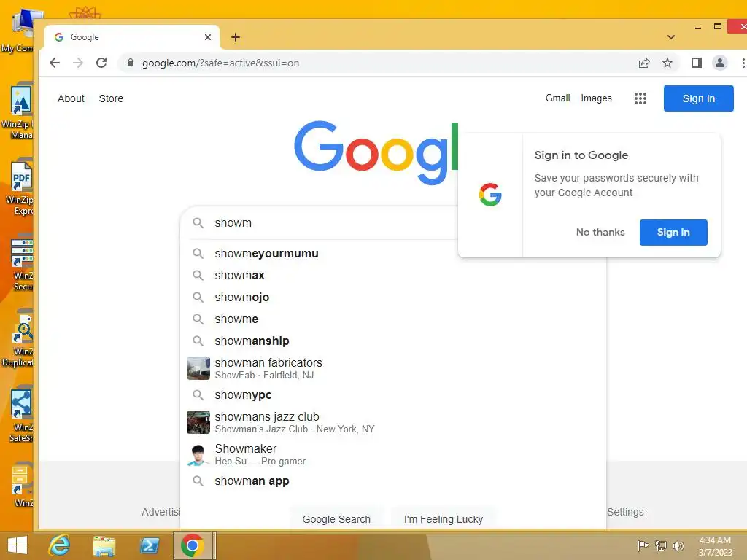Open PowerShell from the taskbar
747x560 pixels.
point(149,545)
